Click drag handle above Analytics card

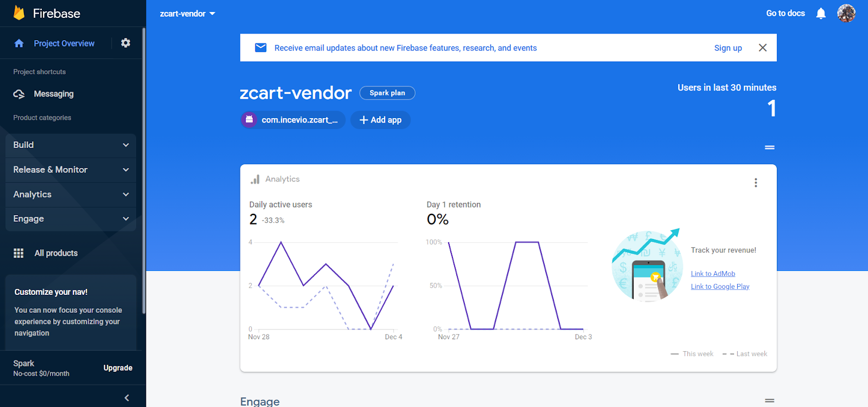[x=770, y=147]
